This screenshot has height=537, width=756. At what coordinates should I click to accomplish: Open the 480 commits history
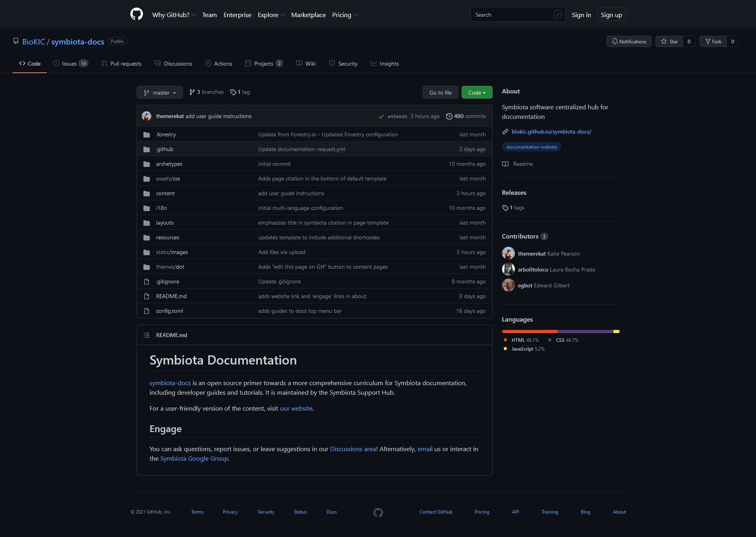[466, 116]
